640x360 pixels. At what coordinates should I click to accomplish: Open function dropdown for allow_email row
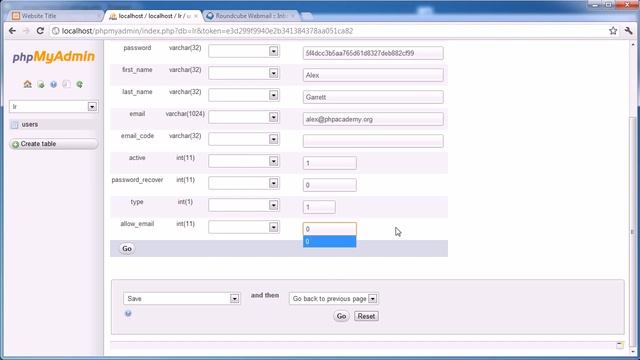tap(244, 227)
